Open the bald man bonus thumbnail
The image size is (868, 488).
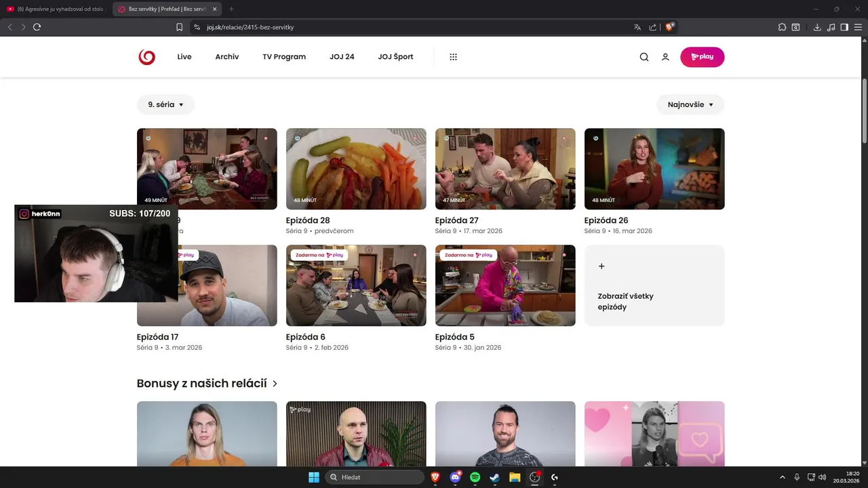(356, 434)
